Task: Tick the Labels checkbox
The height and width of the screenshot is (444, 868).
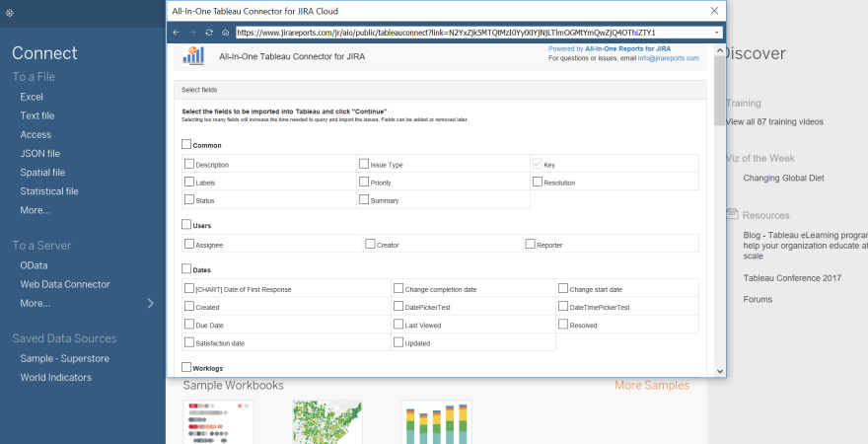Action: pyautogui.click(x=189, y=182)
